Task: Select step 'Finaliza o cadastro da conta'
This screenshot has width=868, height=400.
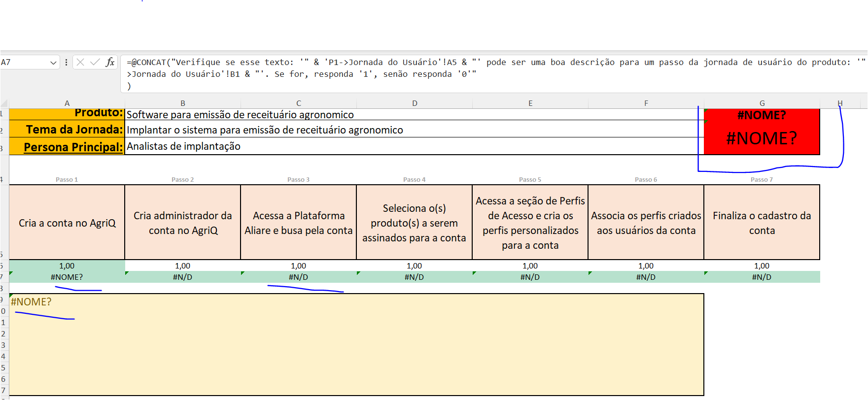Action: point(762,223)
